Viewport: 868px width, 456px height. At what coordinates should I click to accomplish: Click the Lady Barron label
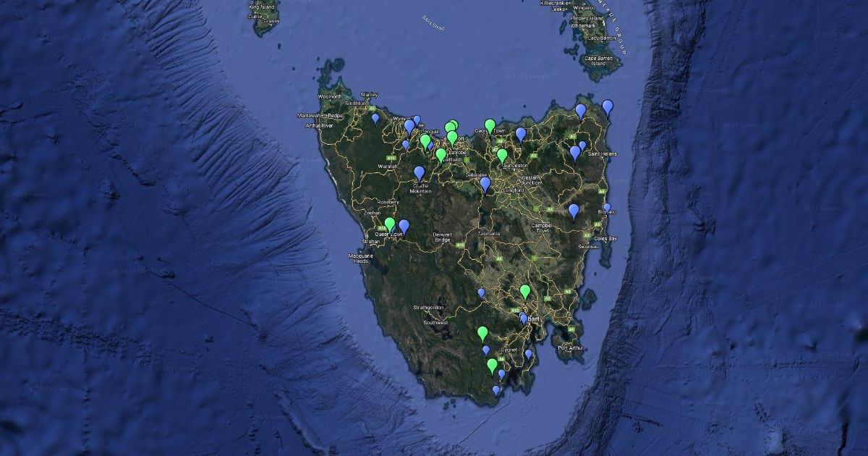pyautogui.click(x=603, y=37)
